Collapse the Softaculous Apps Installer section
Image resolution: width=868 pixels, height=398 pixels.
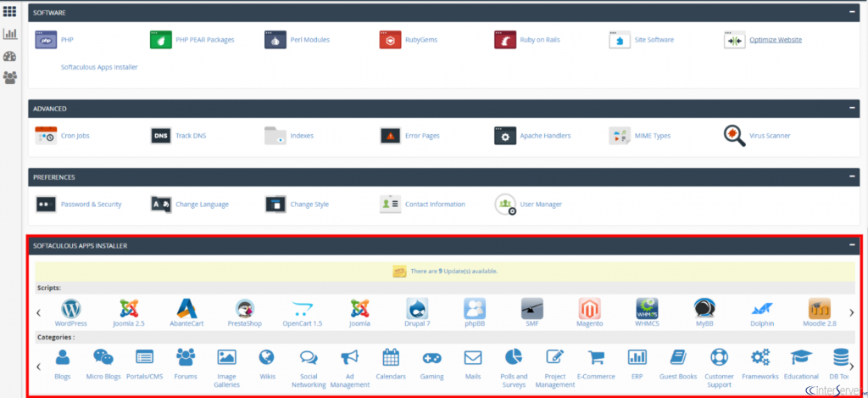853,245
